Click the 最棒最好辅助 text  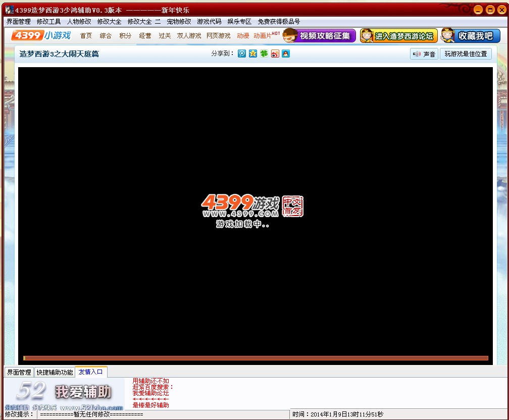(x=150, y=405)
